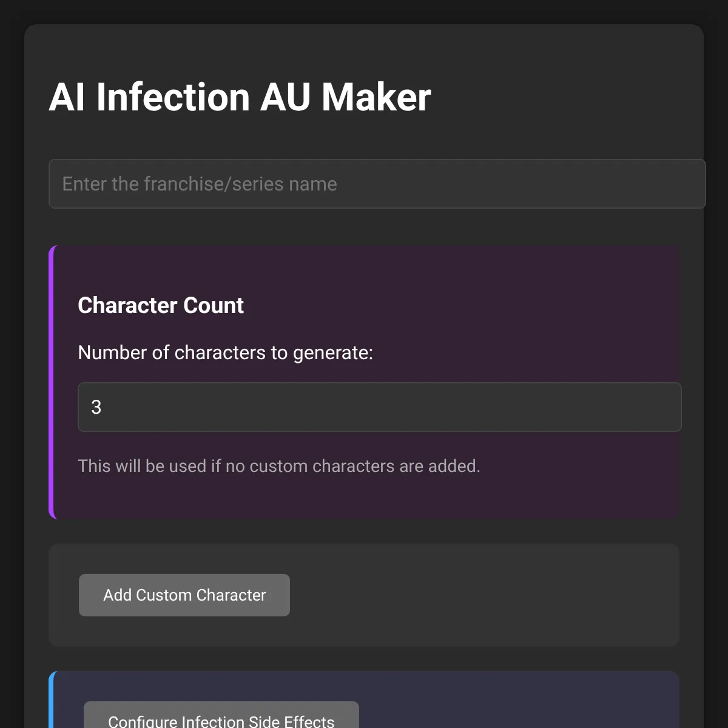Click the value 3 in the number field
This screenshot has height=728, width=728.
pyautogui.click(x=96, y=407)
